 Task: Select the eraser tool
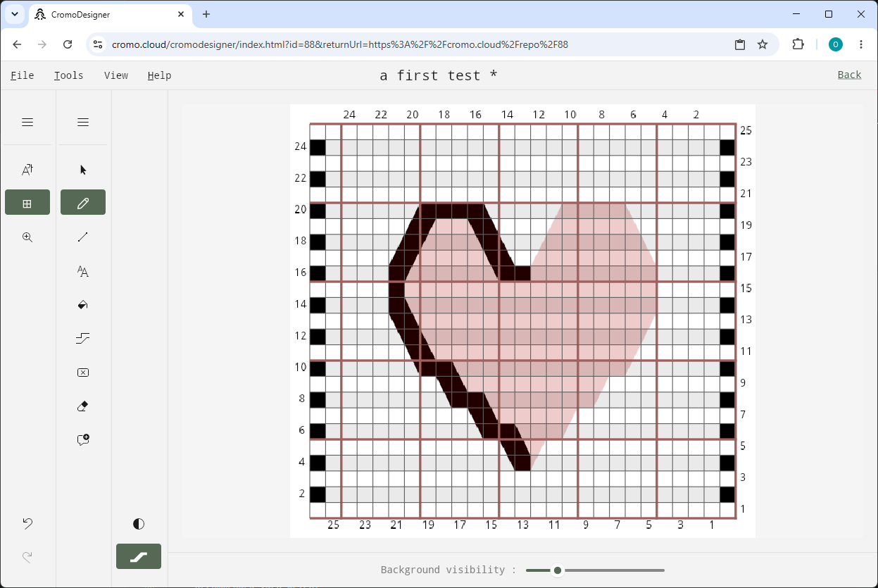[83, 406]
